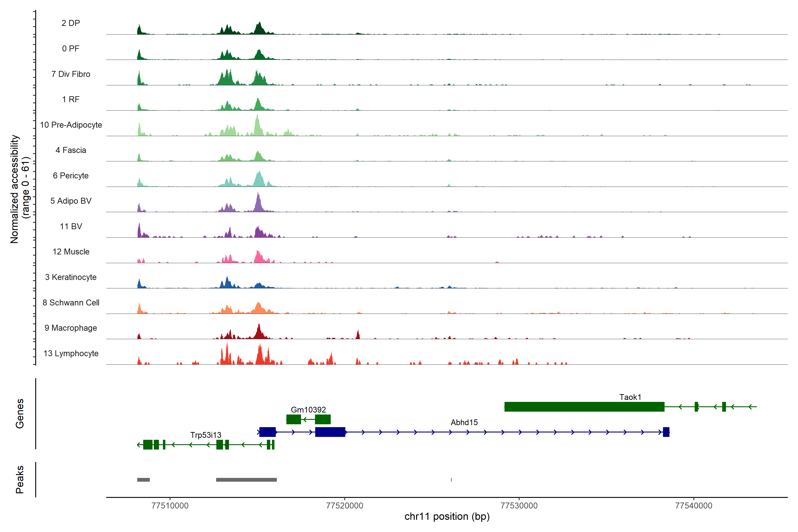Click the 10 Pre-Adipocyte track label
798x532 pixels.
[x=71, y=125]
